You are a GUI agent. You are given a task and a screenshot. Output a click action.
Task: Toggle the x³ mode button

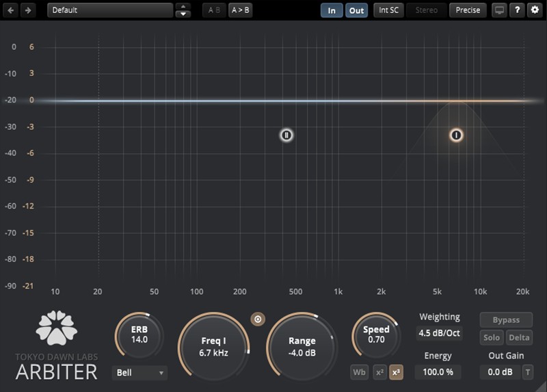396,372
